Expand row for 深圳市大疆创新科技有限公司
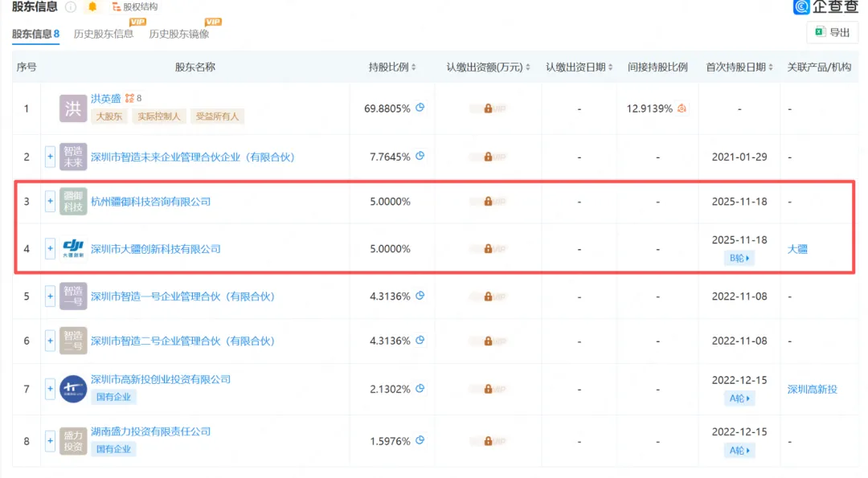This screenshot has height=478, width=868. [50, 248]
